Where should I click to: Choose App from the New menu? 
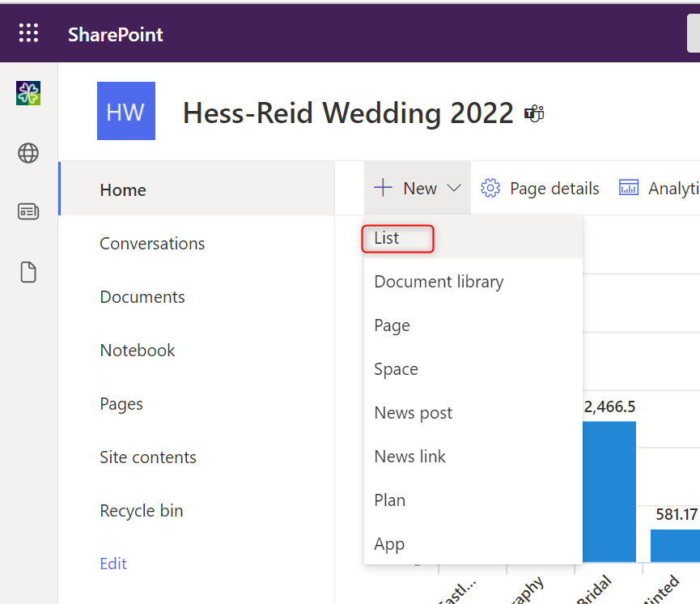coord(473,545)
